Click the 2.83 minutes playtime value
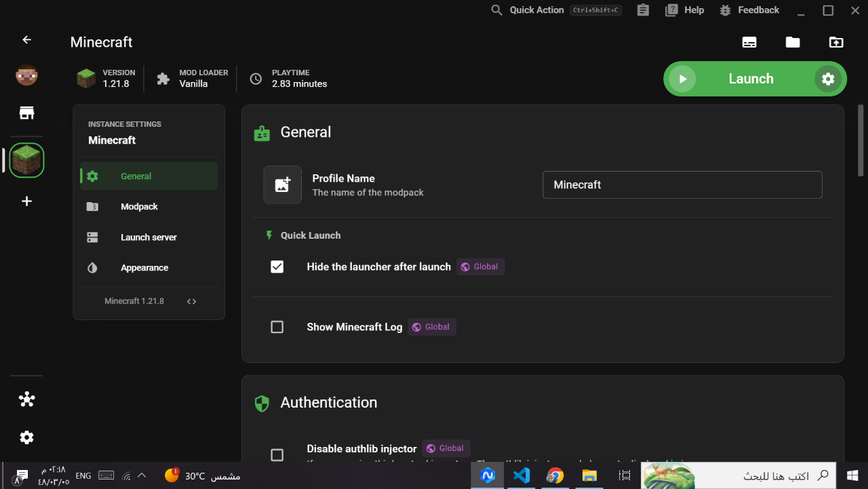The image size is (868, 489). pyautogui.click(x=300, y=84)
